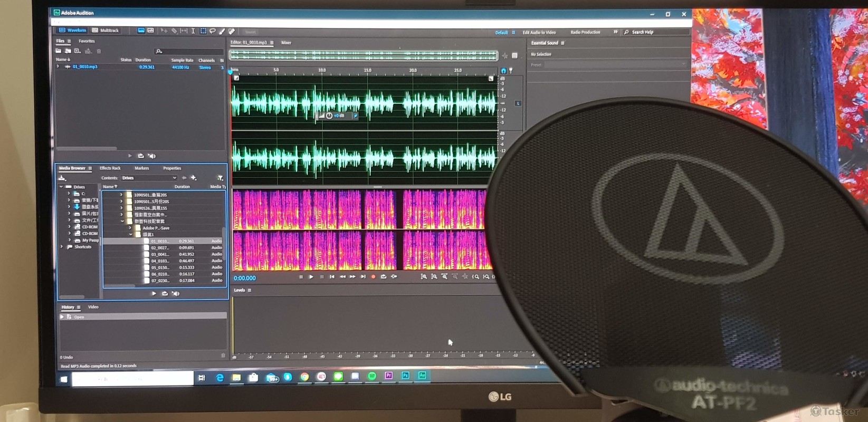The image size is (868, 422).
Task: Select the Time Selection tool
Action: coord(193,31)
